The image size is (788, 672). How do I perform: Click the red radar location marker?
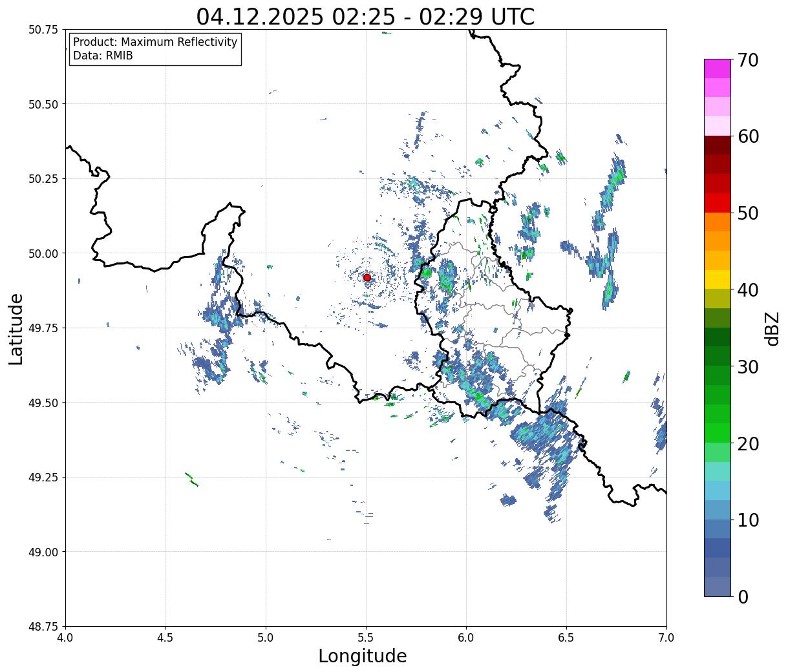(367, 277)
